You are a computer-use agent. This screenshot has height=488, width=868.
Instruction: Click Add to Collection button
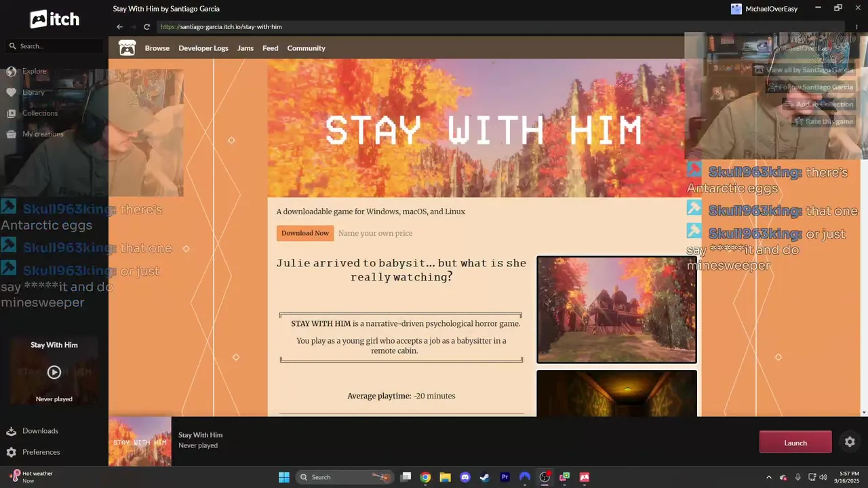(x=818, y=104)
